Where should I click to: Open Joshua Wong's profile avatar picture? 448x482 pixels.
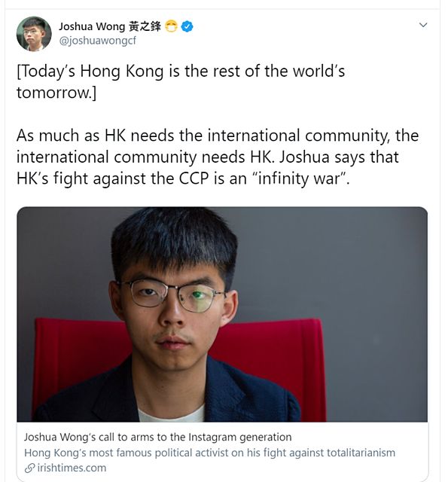34,34
